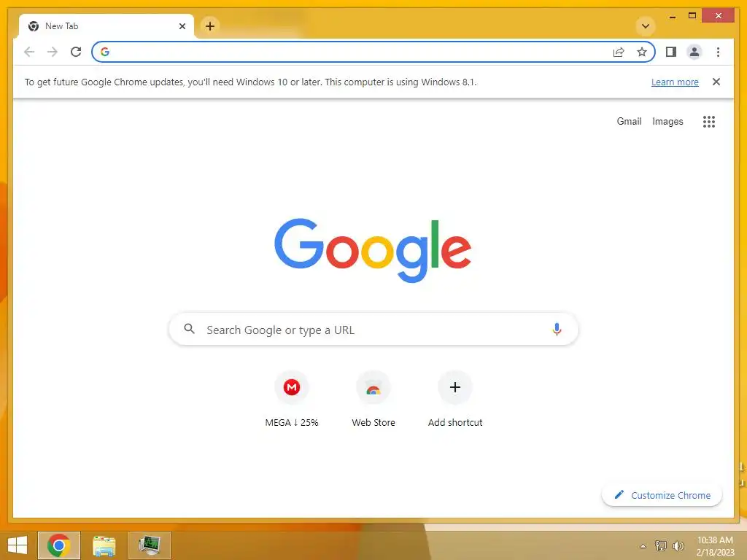Click the Chrome taskbar icon
This screenshot has width=747, height=560.
tap(59, 545)
